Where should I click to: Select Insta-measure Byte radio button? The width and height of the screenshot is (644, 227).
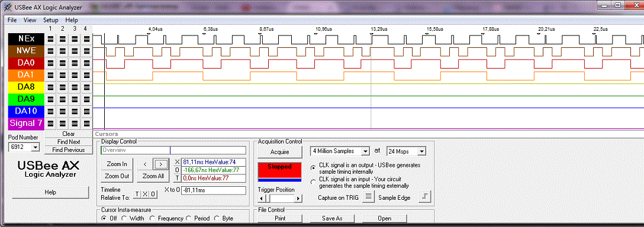click(x=217, y=218)
